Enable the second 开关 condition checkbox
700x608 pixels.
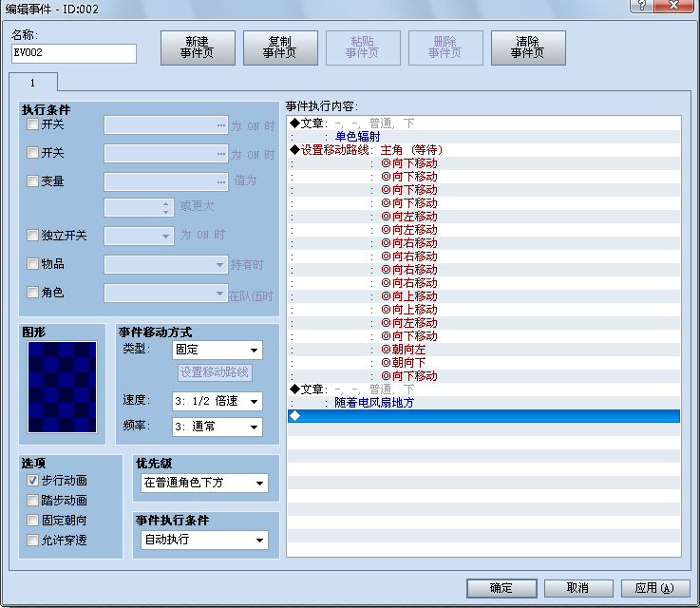[x=32, y=153]
